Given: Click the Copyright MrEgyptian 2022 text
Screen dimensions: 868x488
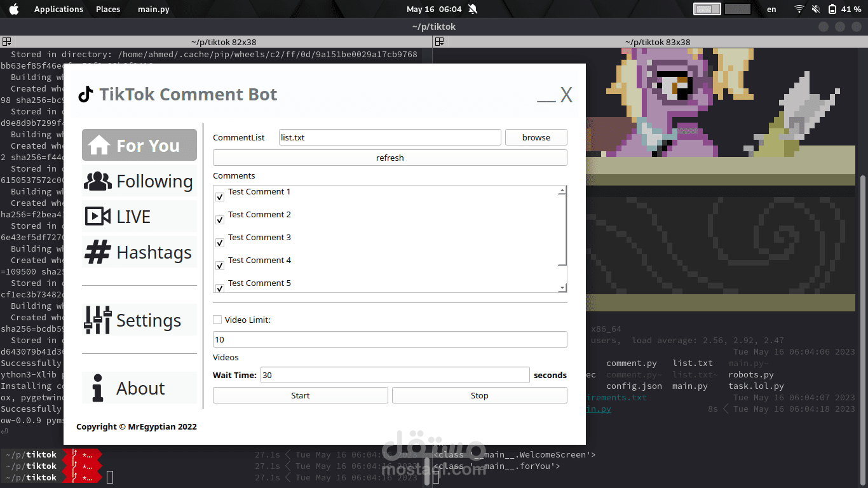Looking at the screenshot, I should tap(137, 426).
